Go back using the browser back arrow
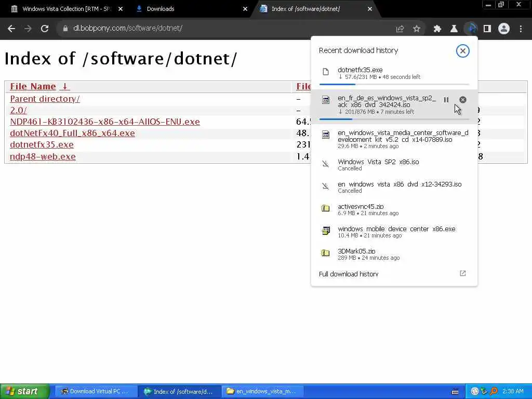532x399 pixels. coord(11,29)
